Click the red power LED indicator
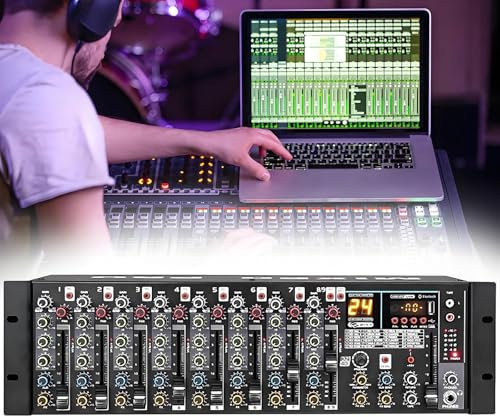The height and width of the screenshot is (417, 500). [x=454, y=354]
